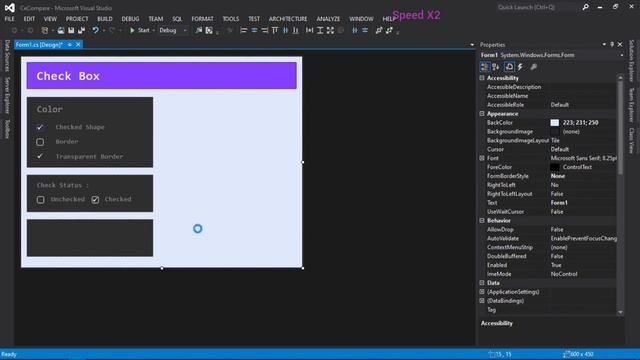The width and height of the screenshot is (640, 360).
Task: Expand the (ApplicationSettings) property node
Action: click(x=482, y=292)
